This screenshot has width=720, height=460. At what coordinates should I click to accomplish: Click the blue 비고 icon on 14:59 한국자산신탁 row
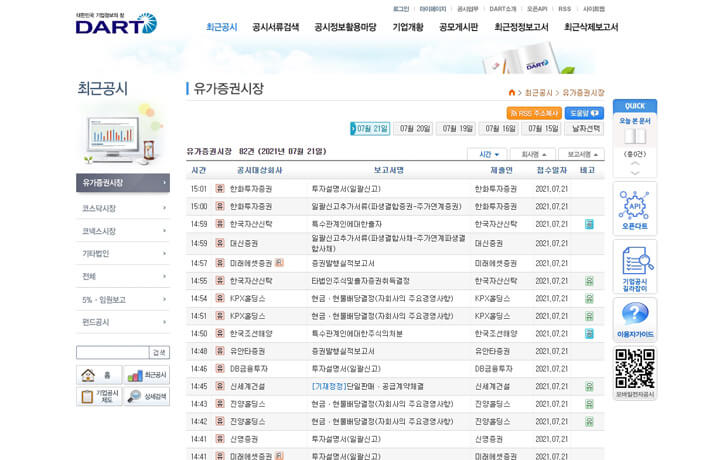(589, 224)
